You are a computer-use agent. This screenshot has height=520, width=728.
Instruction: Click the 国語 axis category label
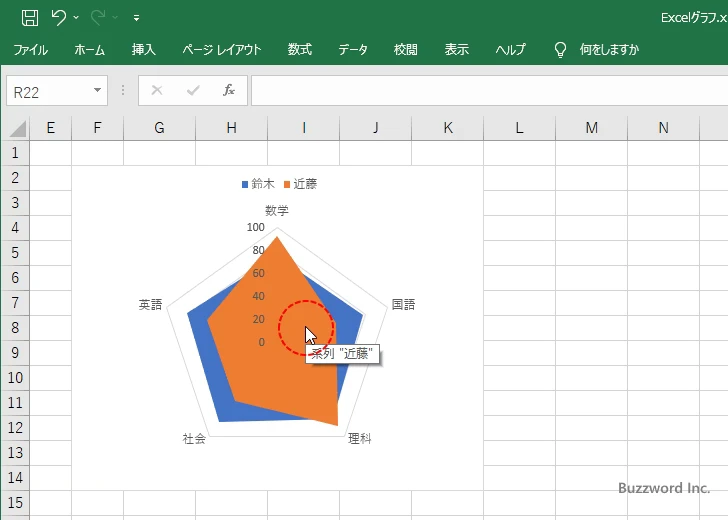pyautogui.click(x=403, y=305)
